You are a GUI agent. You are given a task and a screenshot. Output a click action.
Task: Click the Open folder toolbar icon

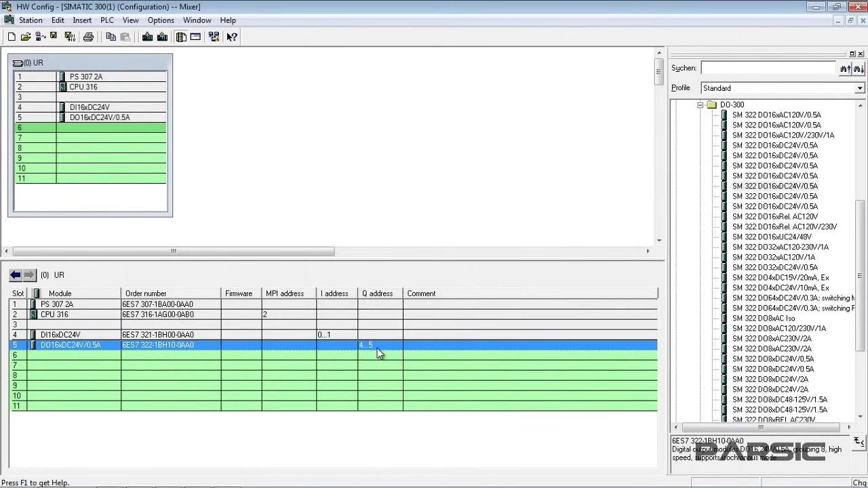click(26, 37)
